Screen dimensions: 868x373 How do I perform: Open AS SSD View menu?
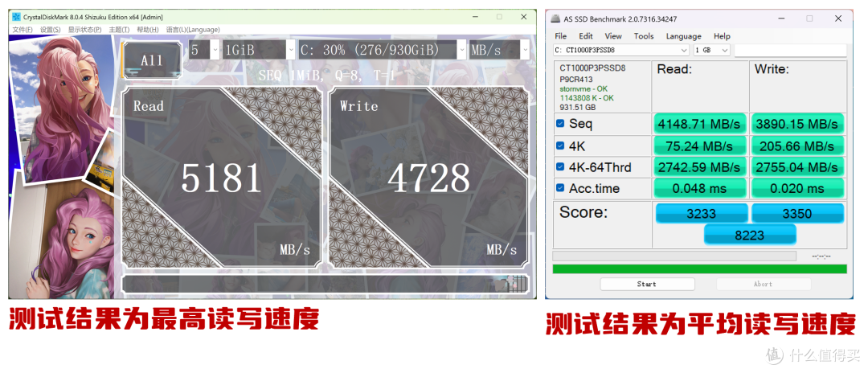612,36
